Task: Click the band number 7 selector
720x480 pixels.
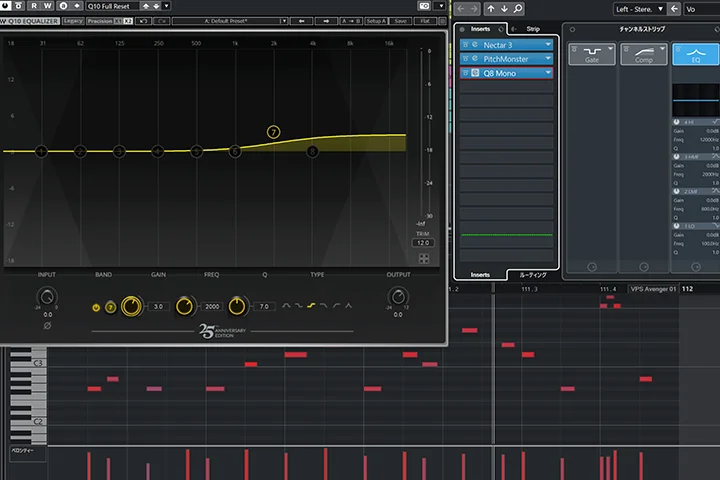Action: pos(111,307)
